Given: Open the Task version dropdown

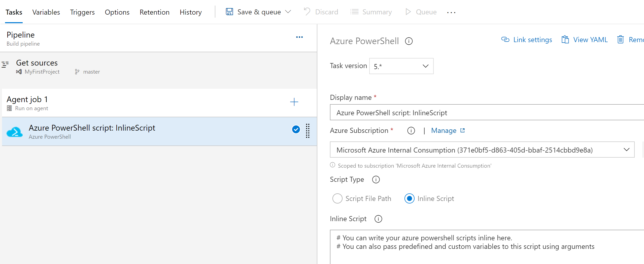Looking at the screenshot, I should coord(401,66).
